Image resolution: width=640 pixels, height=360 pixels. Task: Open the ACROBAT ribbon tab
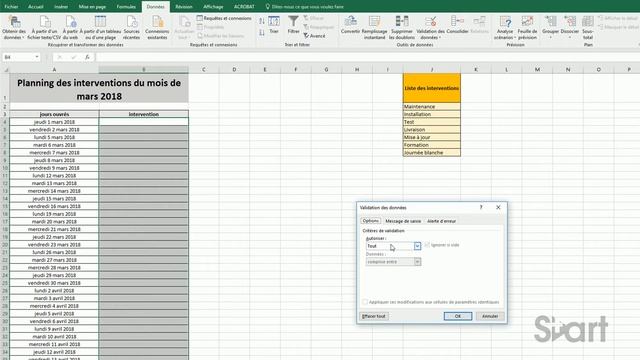tap(244, 7)
